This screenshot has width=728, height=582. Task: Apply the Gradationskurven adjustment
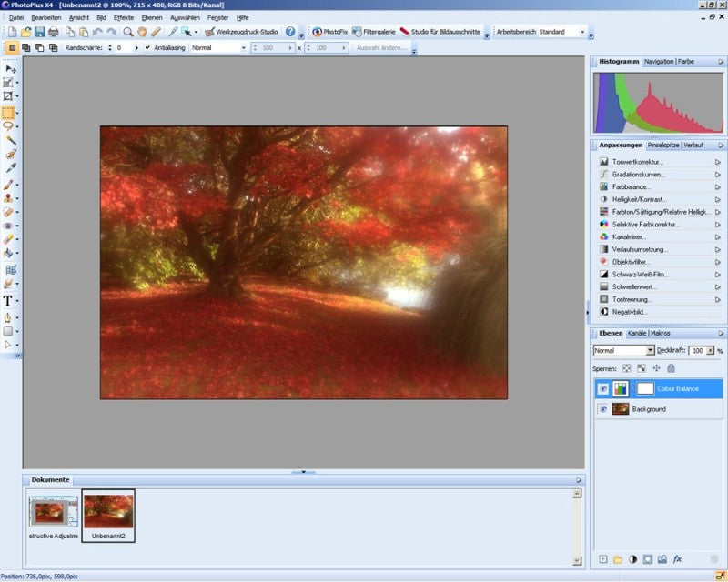pos(639,175)
